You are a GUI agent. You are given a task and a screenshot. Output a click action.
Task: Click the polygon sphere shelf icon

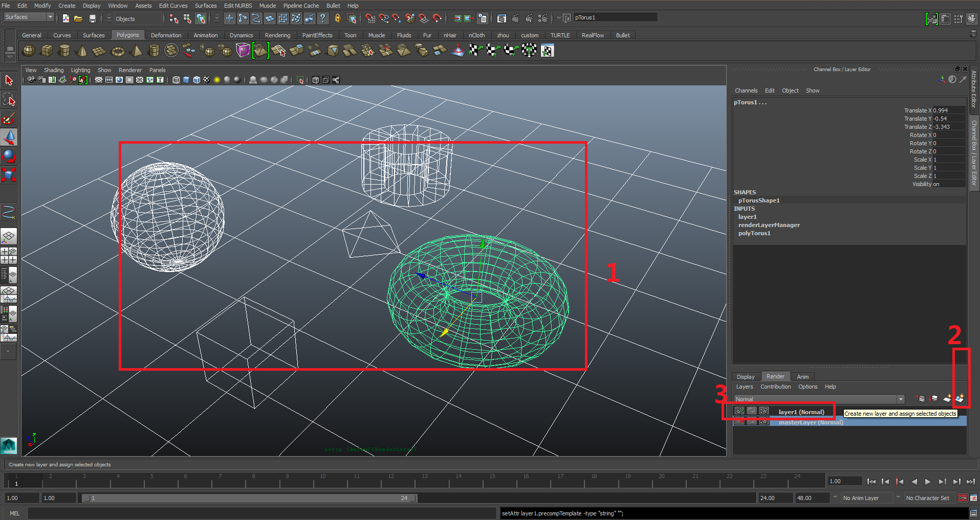[x=29, y=51]
